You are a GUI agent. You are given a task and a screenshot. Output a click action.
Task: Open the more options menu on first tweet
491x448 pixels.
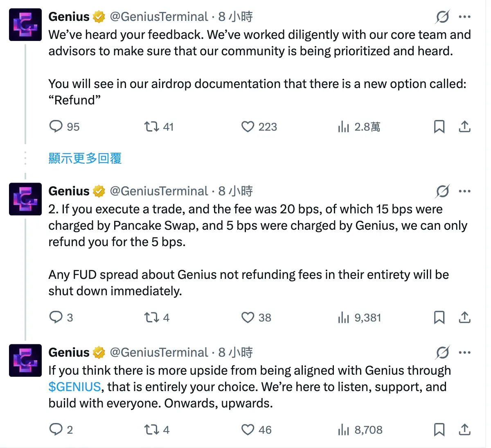tap(465, 16)
